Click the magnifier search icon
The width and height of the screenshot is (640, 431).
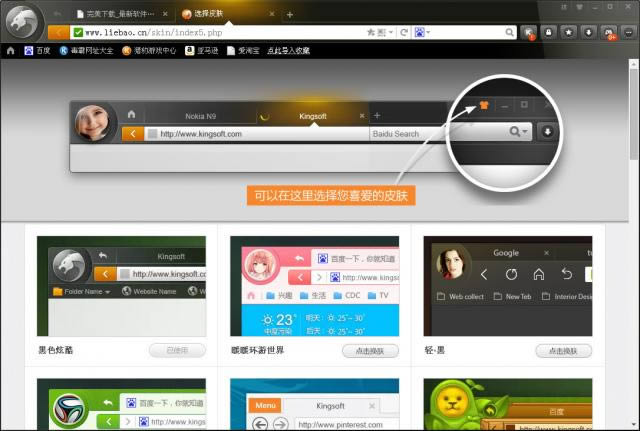(x=509, y=32)
